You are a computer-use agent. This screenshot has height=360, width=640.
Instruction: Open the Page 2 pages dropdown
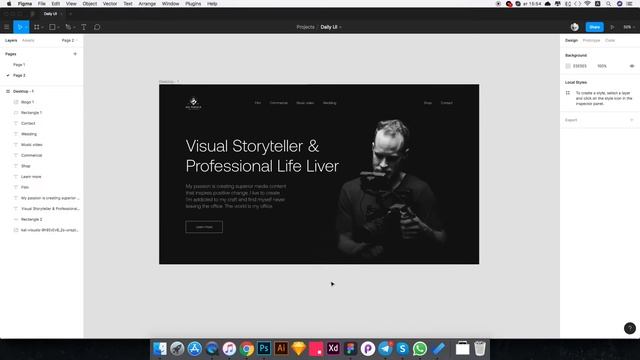pos(69,40)
